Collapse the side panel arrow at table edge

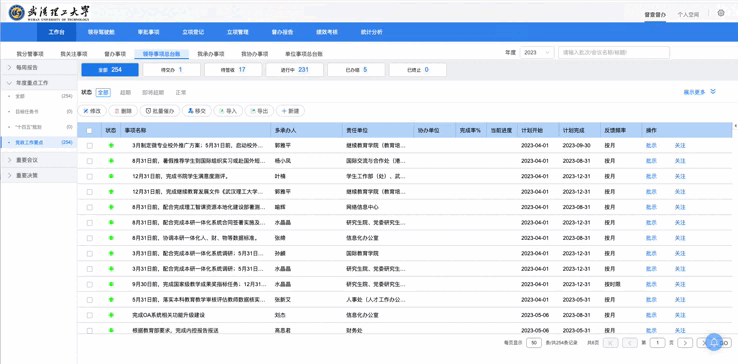coord(735,126)
